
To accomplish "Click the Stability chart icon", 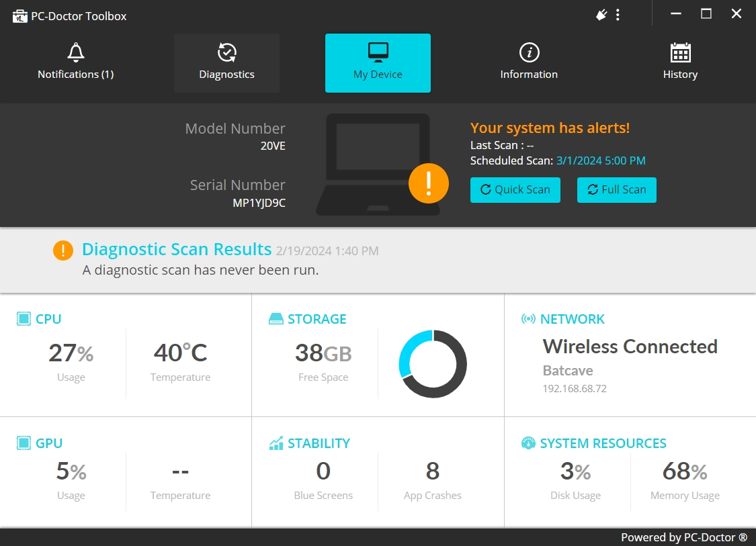I will (276, 443).
